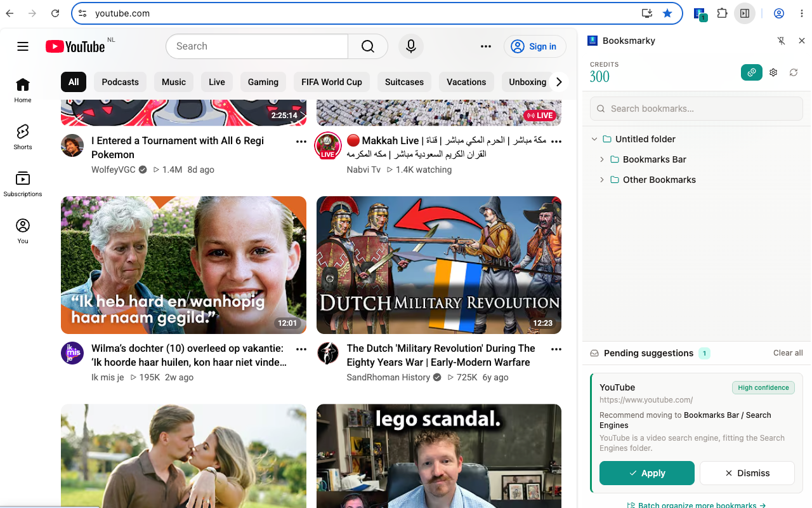The width and height of the screenshot is (812, 508).
Task: Start voice search with the microphone icon
Action: click(411, 46)
